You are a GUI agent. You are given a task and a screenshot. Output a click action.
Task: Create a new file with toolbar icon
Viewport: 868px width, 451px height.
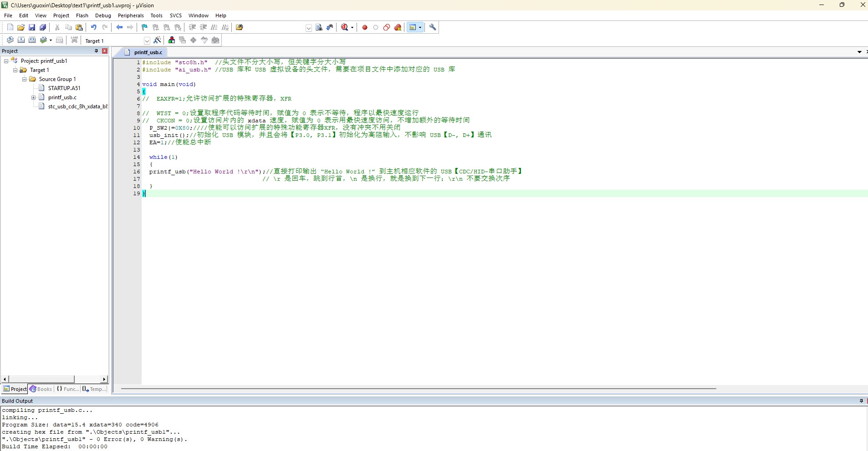tap(10, 27)
